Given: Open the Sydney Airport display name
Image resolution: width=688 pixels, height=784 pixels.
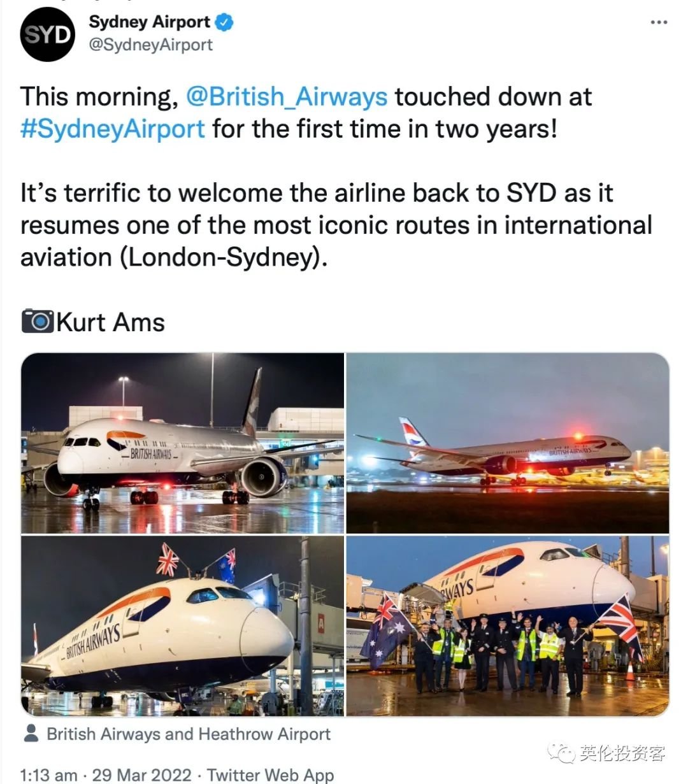Looking at the screenshot, I should (149, 22).
